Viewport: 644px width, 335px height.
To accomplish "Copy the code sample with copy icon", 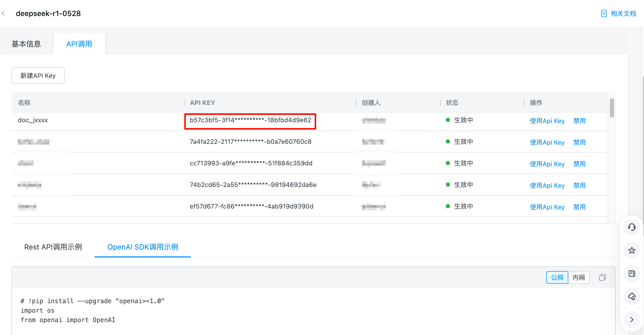I will point(602,277).
